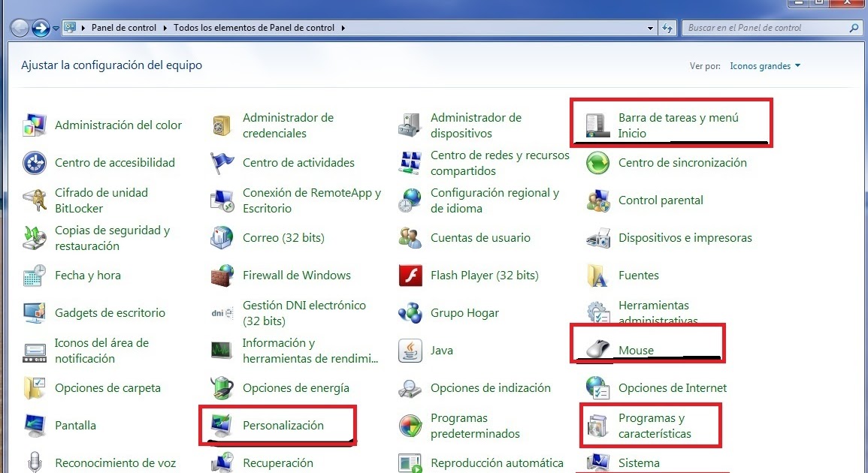
Task: Open Opciones de energía
Action: coord(296,388)
